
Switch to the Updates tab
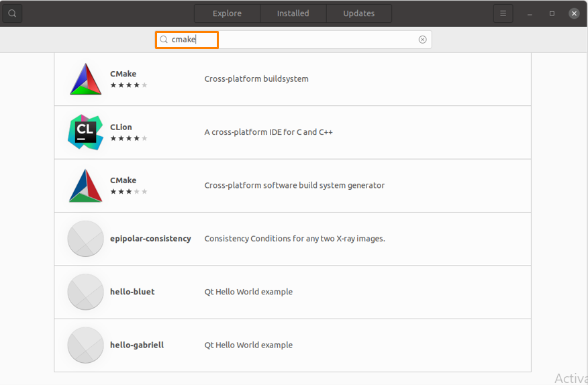(359, 13)
